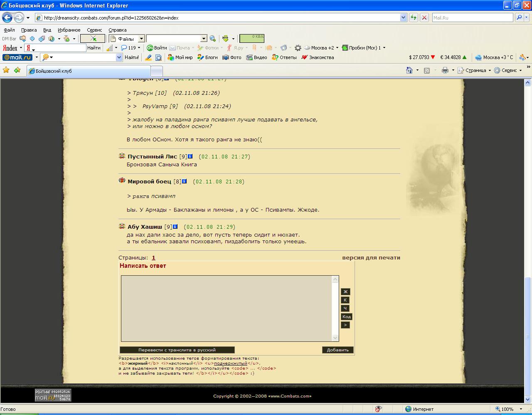
Task: Open recent pages dropdown next to Forward
Action: tap(28, 18)
